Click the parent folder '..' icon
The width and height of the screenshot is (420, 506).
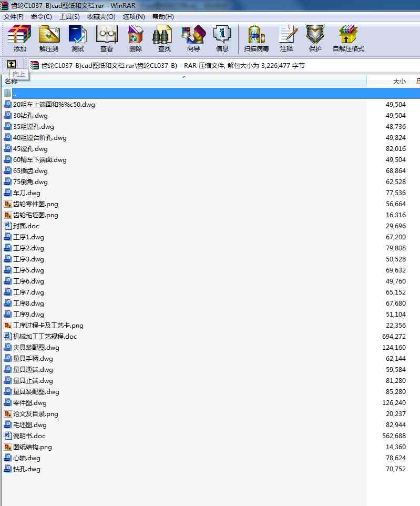click(8, 94)
